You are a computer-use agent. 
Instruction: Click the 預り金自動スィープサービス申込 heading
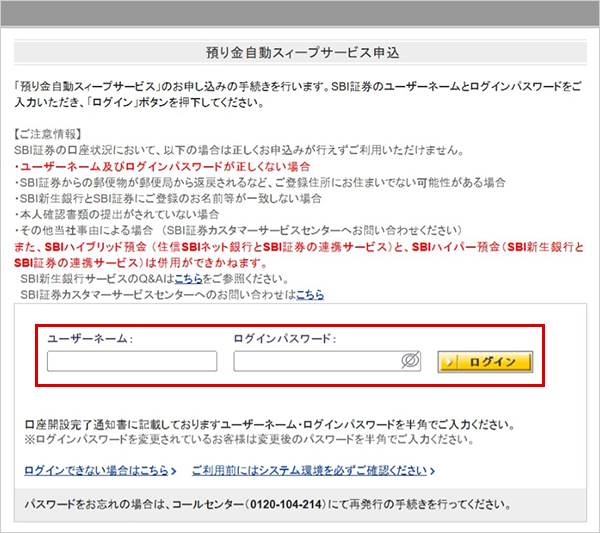[x=302, y=52]
